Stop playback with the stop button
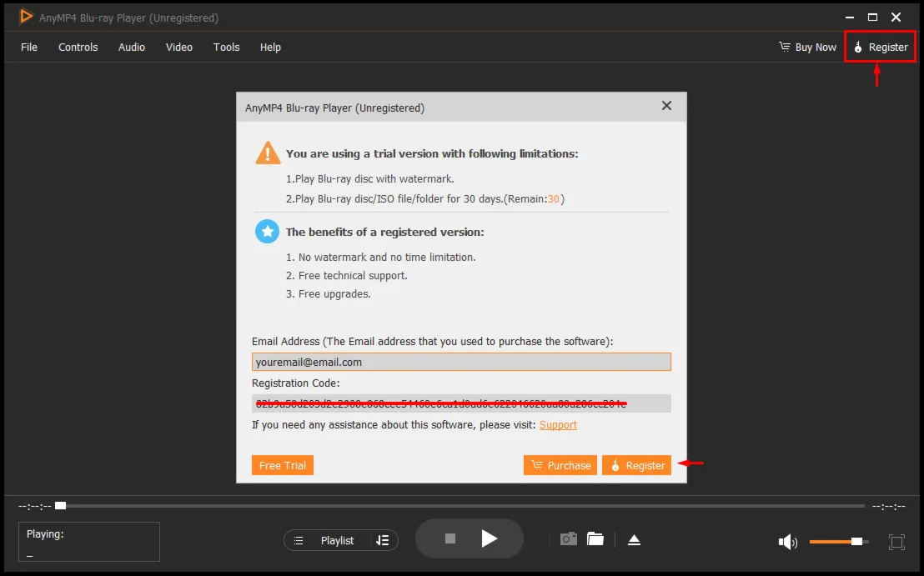This screenshot has width=924, height=576. pos(450,538)
